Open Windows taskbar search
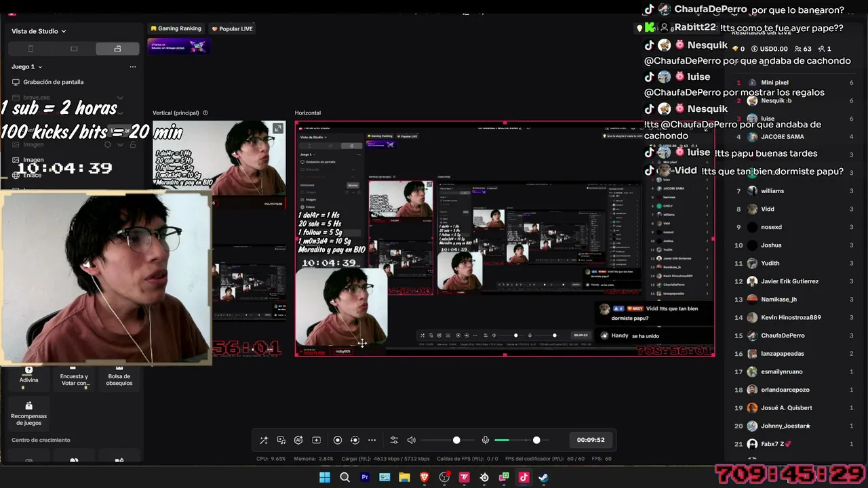The width and height of the screenshot is (868, 488). click(x=344, y=477)
